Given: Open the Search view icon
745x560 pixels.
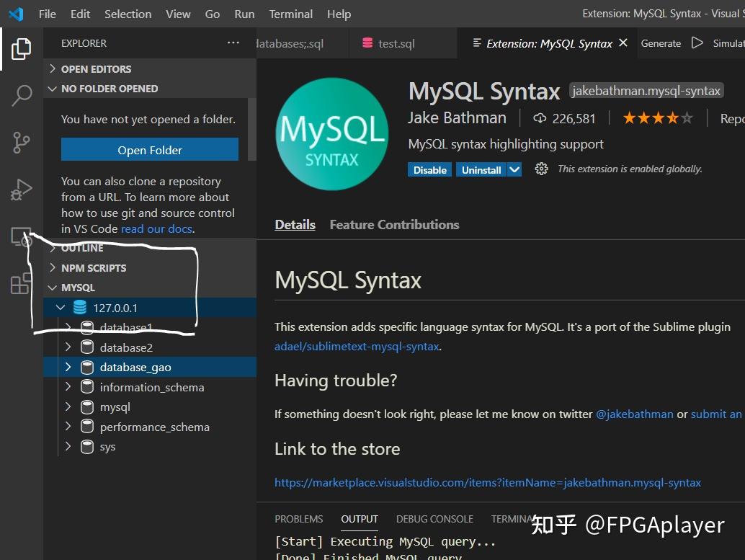Looking at the screenshot, I should point(21,95).
